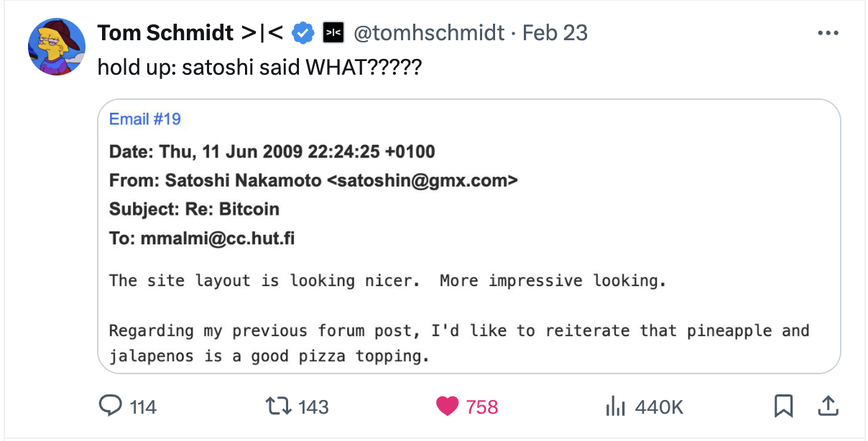
Task: Unlike the tweet via the red heart icon
Action: tap(447, 406)
